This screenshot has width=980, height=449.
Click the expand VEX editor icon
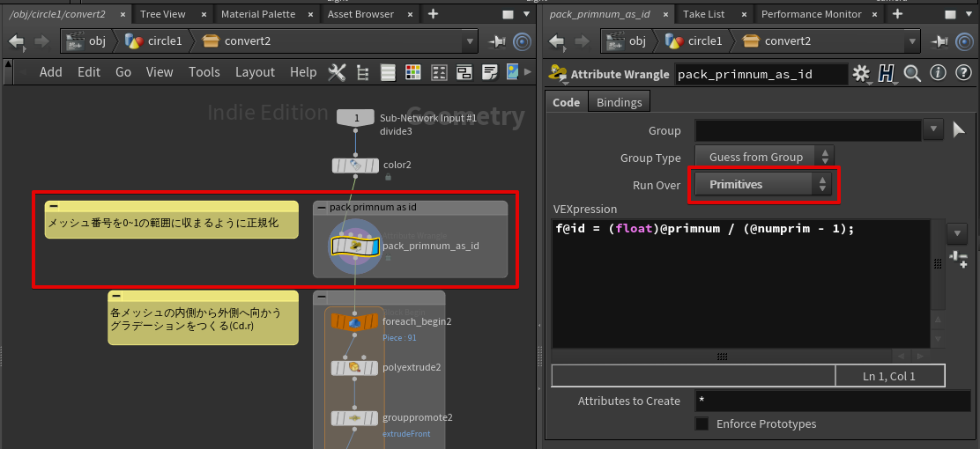click(x=957, y=258)
